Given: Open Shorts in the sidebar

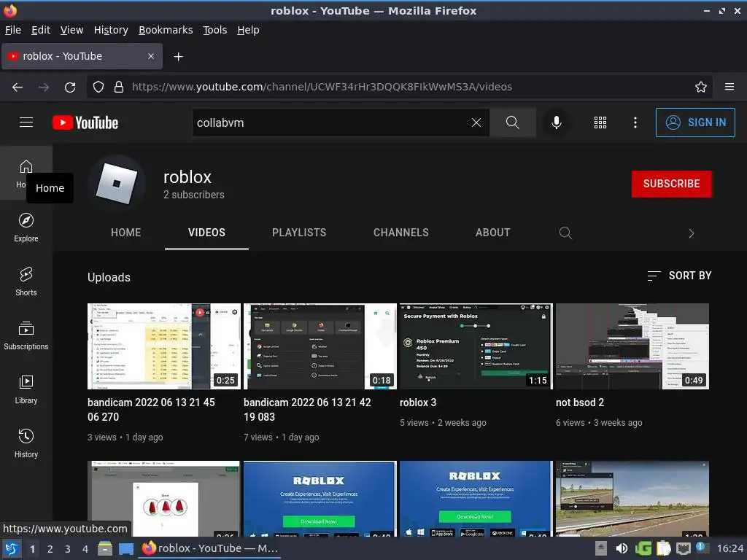Looking at the screenshot, I should [x=26, y=281].
